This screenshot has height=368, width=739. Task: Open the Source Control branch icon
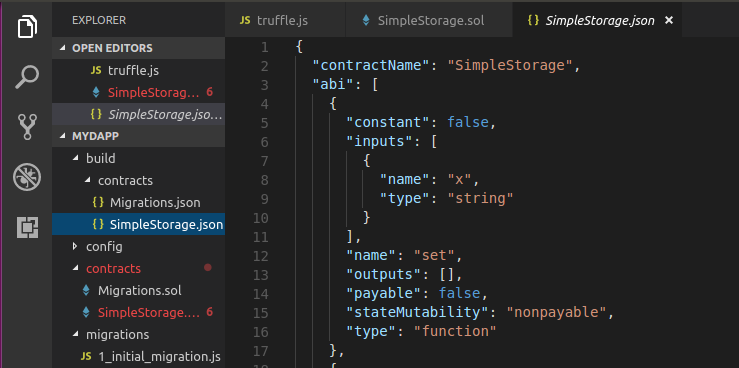click(x=27, y=126)
